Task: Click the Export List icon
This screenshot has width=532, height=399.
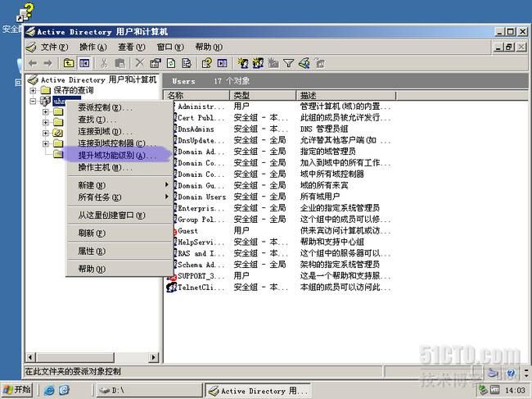Action: pyautogui.click(x=187, y=63)
